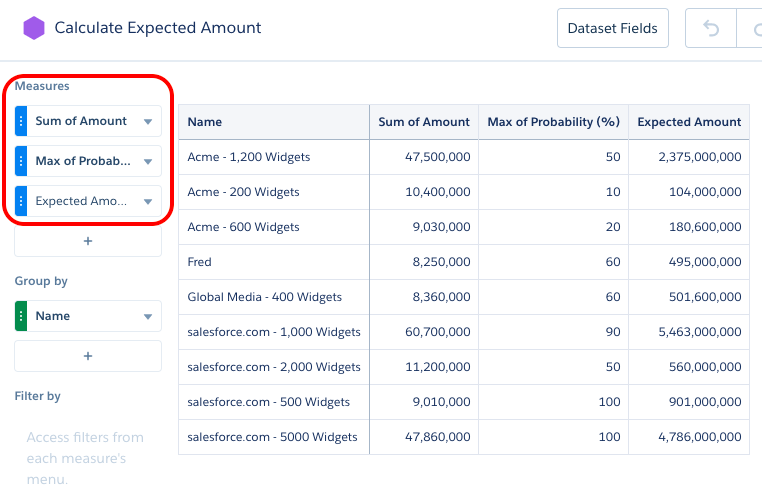Click the 180,600,000 expected amount value
This screenshot has height=496, width=762.
point(705,227)
